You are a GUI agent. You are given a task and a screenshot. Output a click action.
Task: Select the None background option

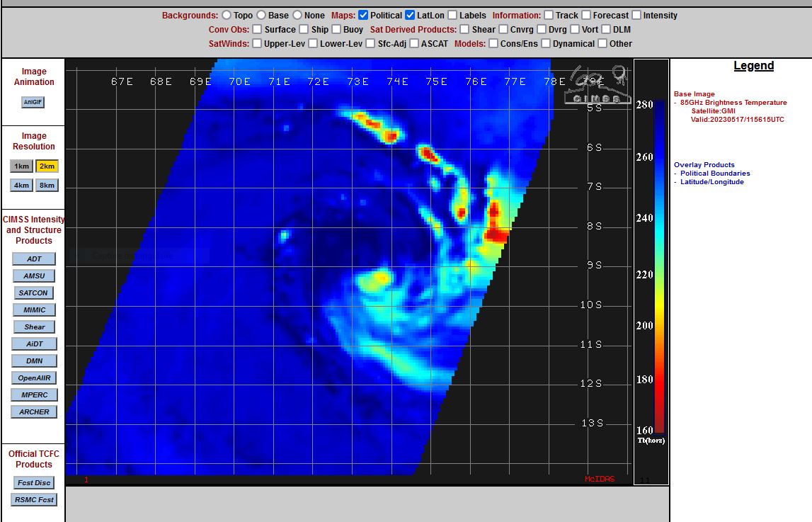(297, 16)
